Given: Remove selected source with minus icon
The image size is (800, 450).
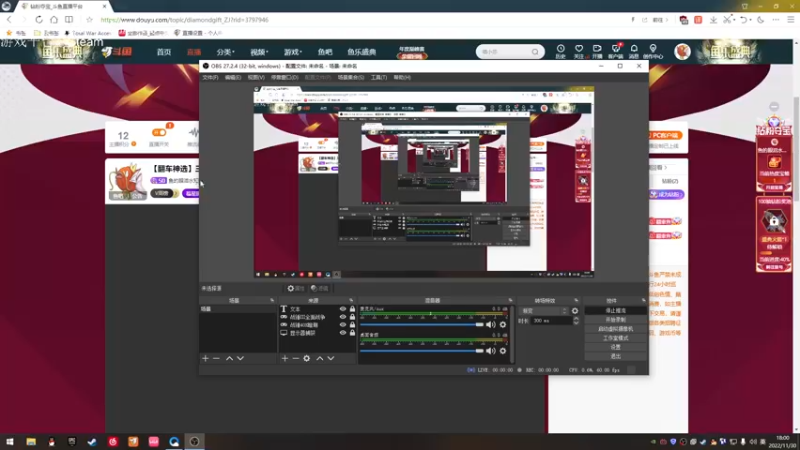Looking at the screenshot, I should point(295,359).
